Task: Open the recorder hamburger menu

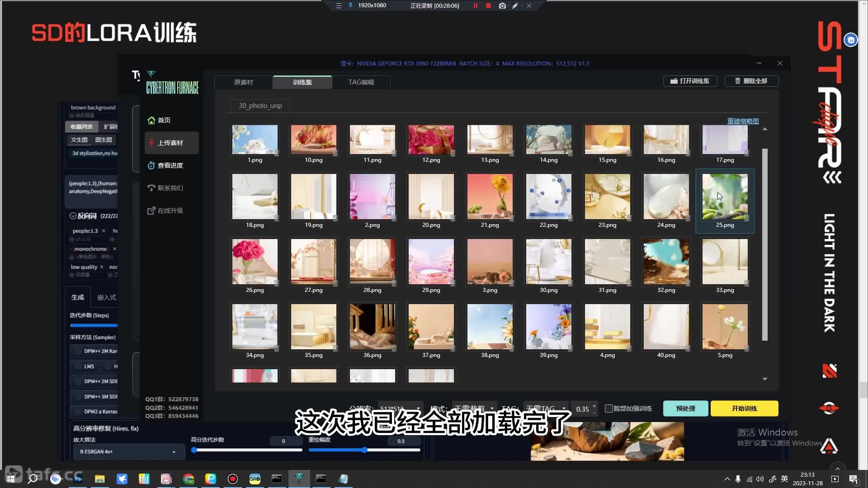Action: tap(339, 6)
